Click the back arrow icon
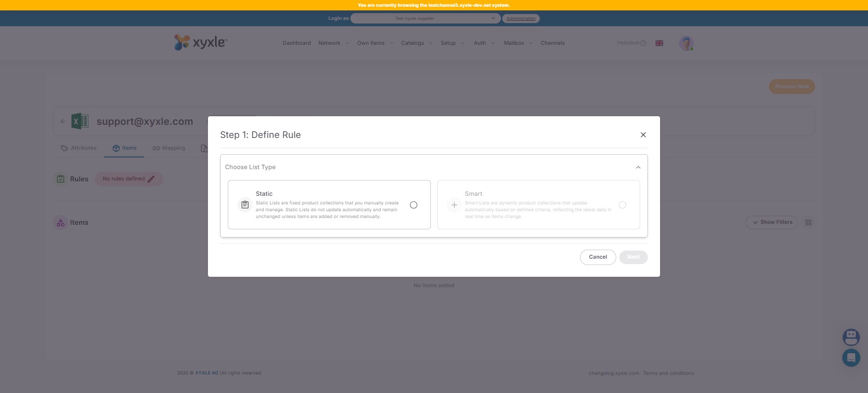 pyautogui.click(x=63, y=121)
